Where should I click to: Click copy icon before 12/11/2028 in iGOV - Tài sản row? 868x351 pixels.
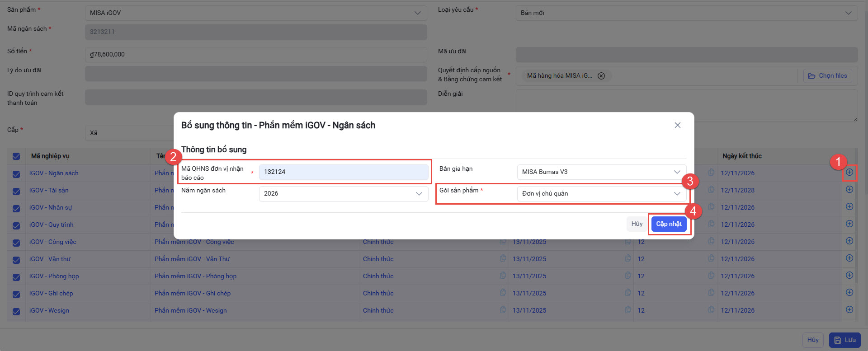click(x=711, y=189)
